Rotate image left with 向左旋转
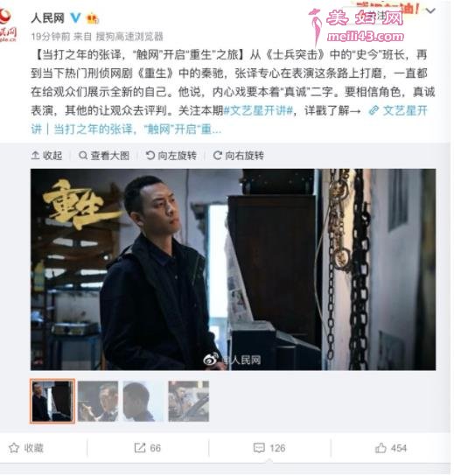Screen dimensions: 454x476 (x=171, y=156)
